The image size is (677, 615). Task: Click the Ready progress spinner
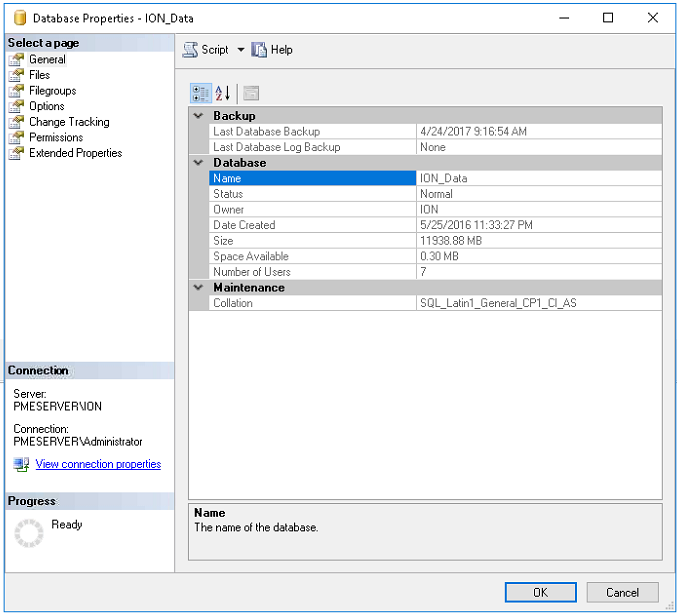(29, 533)
